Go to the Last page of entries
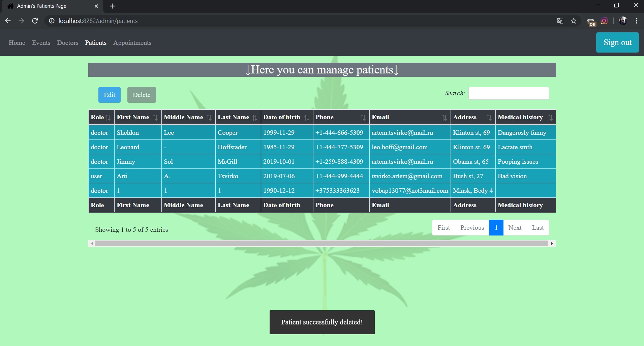Screen dimensions: 644x346 (538, 228)
